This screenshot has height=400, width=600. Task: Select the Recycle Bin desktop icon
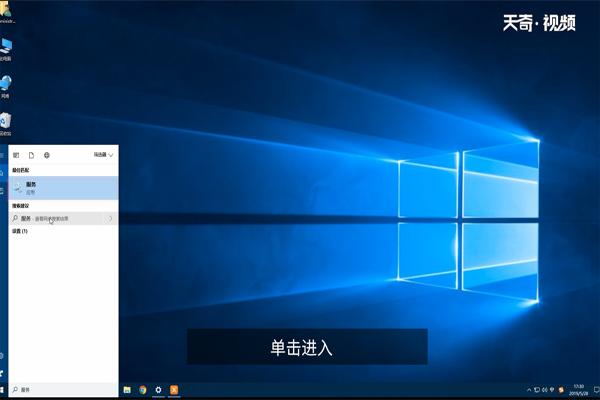[x=5, y=124]
